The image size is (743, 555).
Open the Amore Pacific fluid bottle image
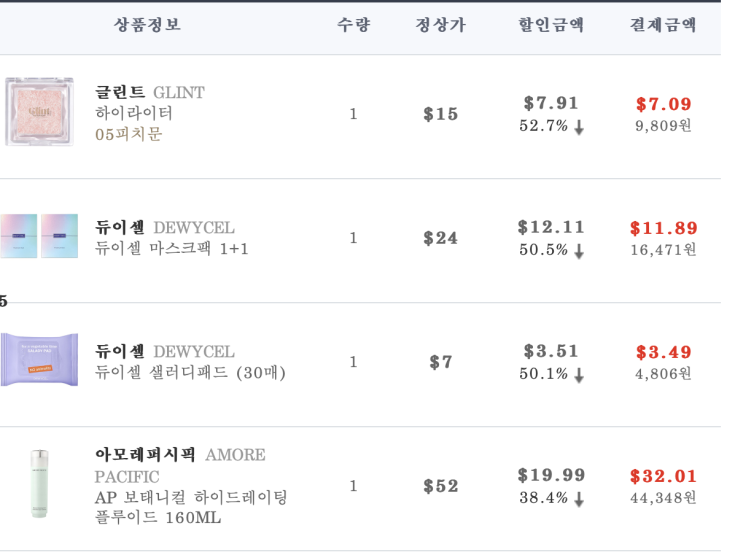(39, 483)
